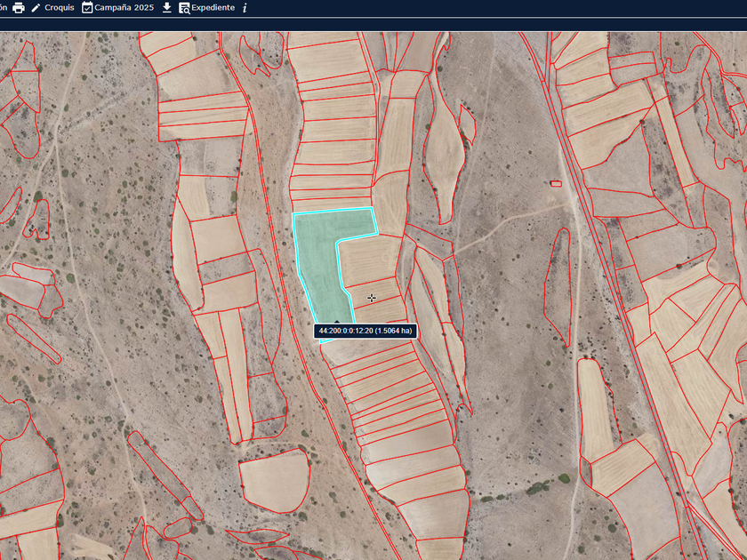Open the Croquis drawing tool
The height and width of the screenshot is (560, 747).
[x=52, y=8]
